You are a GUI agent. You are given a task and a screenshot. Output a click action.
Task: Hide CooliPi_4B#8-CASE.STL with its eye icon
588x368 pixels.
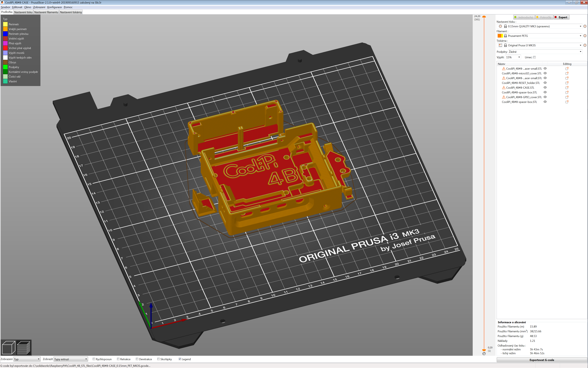(545, 88)
